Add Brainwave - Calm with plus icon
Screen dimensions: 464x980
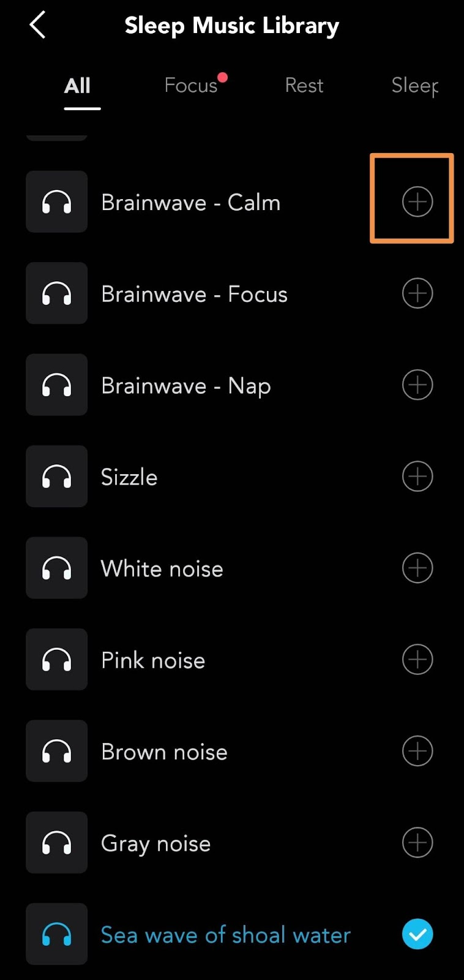417,202
